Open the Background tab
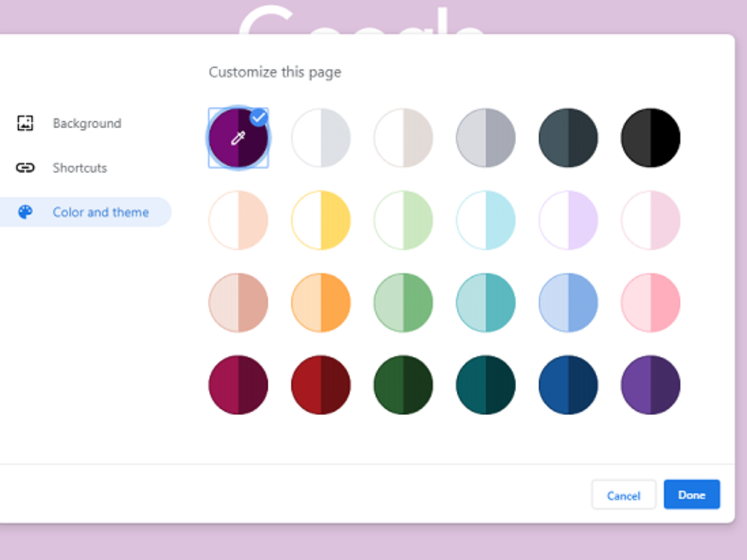Image resolution: width=747 pixels, height=560 pixels. pyautogui.click(x=87, y=123)
